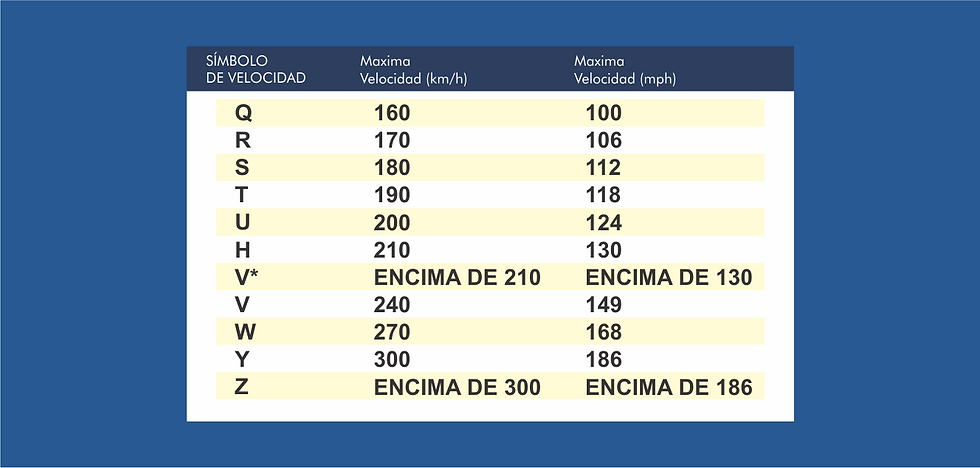Screen dimensions: 980x468
Task: Select the "Maxima Velocidad (km/h)" column header
Action: pos(413,69)
